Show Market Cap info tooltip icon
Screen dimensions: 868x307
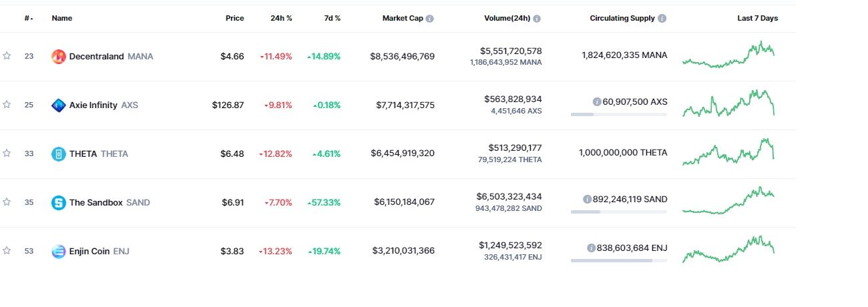430,19
